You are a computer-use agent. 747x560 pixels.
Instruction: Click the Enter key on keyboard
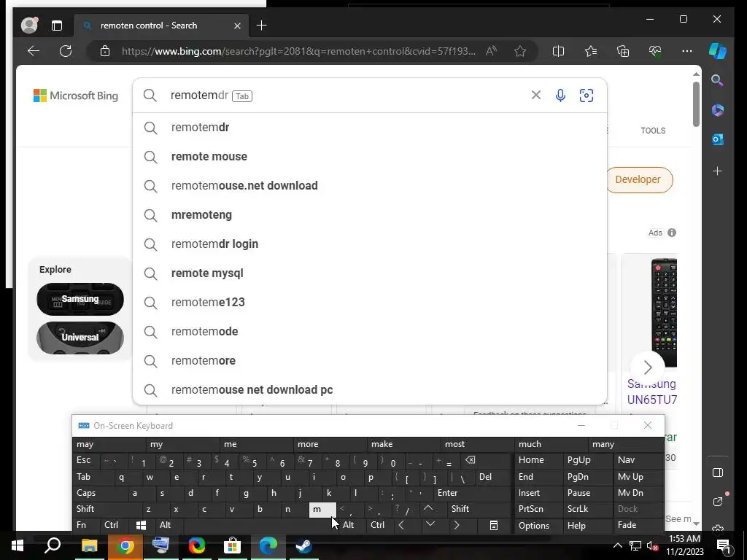coord(472,493)
